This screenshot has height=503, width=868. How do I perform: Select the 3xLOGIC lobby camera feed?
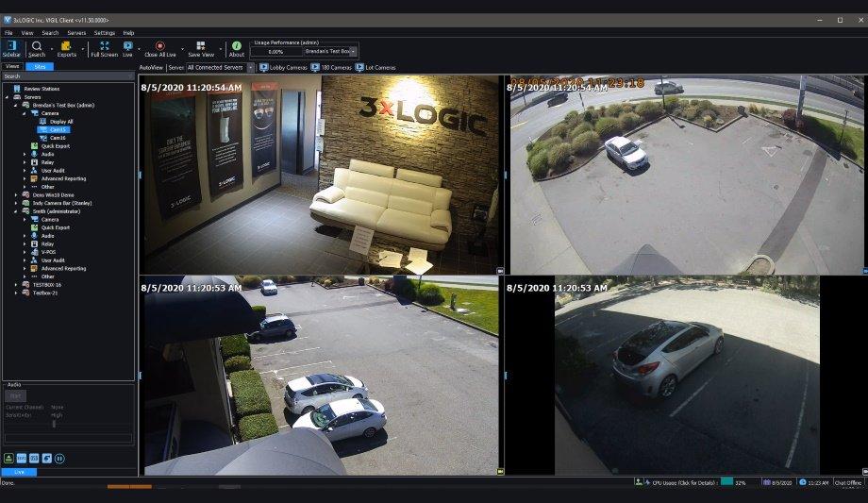[x=319, y=175]
